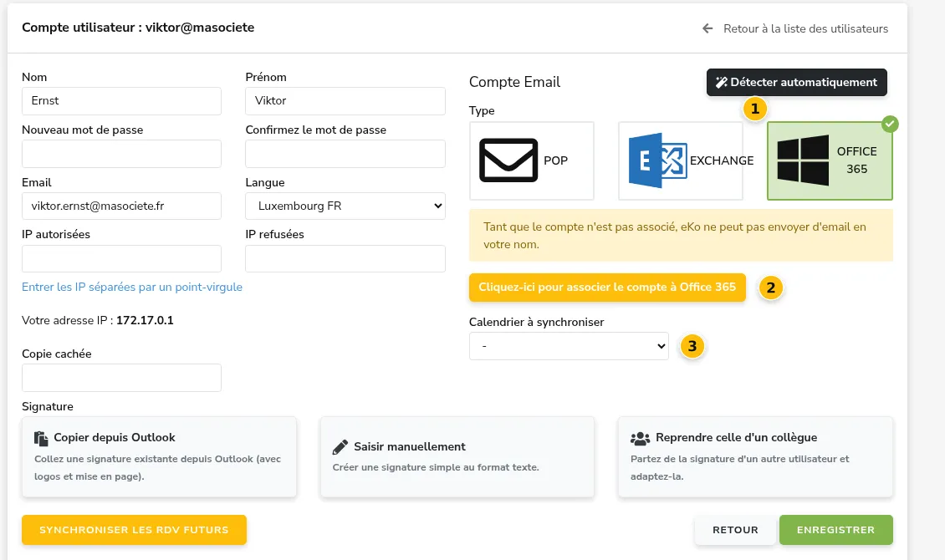The height and width of the screenshot is (560, 945).
Task: Click the pencil icon of Saisir manuellement
Action: click(340, 447)
